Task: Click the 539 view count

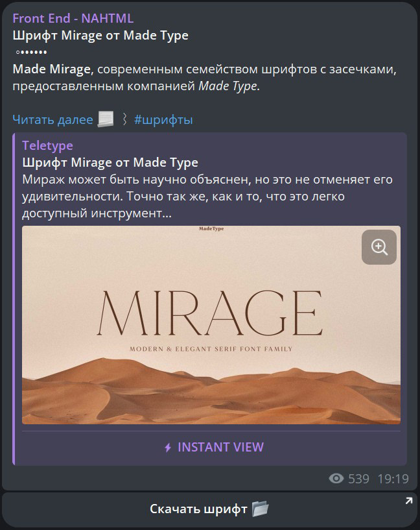Action: click(358, 479)
